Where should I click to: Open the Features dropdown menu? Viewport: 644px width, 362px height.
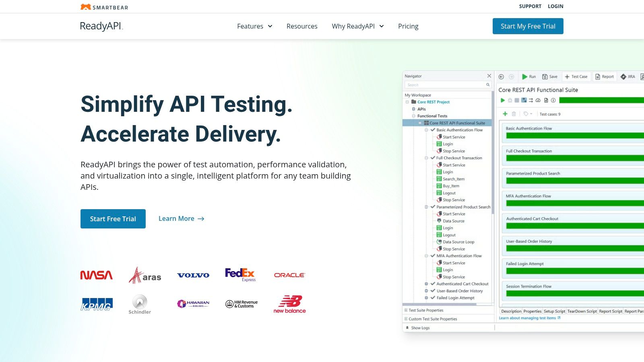pyautogui.click(x=255, y=26)
